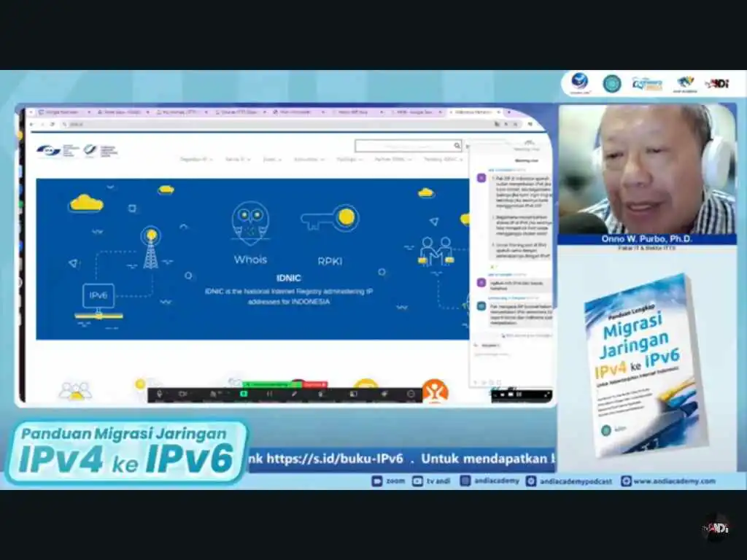Viewport: 747px width, 560px height.
Task: Open a new browser tab with plus
Action: (x=508, y=112)
